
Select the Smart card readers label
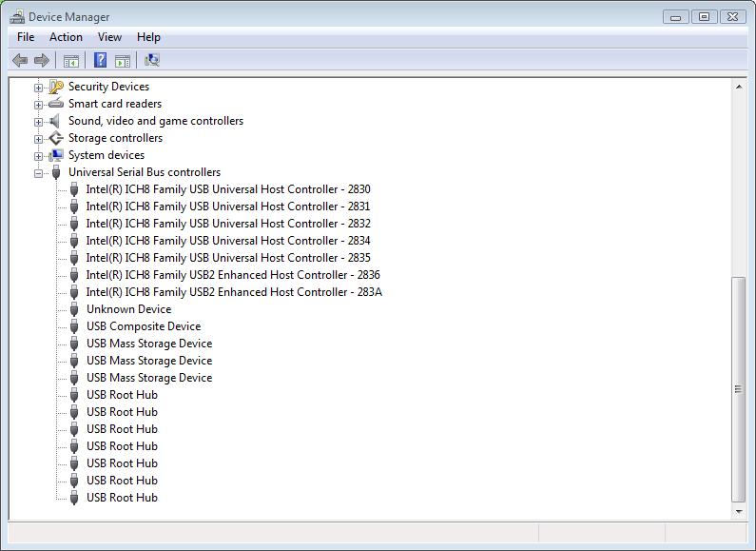click(115, 104)
